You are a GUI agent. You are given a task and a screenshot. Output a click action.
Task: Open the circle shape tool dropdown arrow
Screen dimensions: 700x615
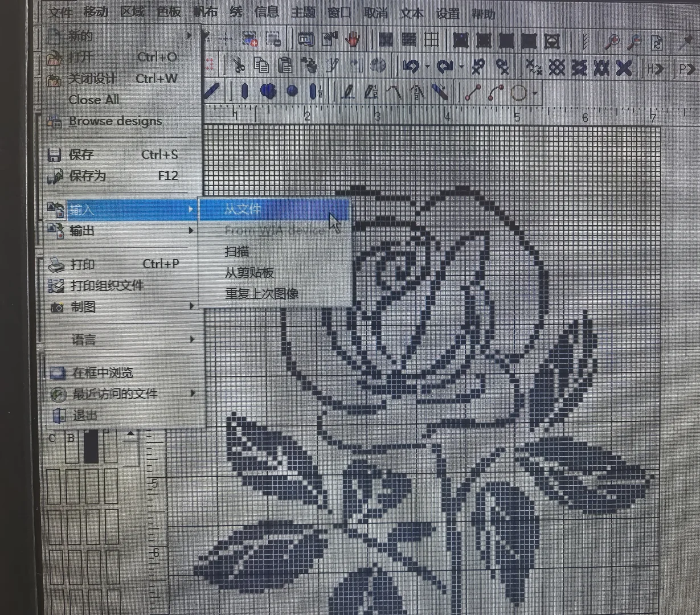pos(535,94)
